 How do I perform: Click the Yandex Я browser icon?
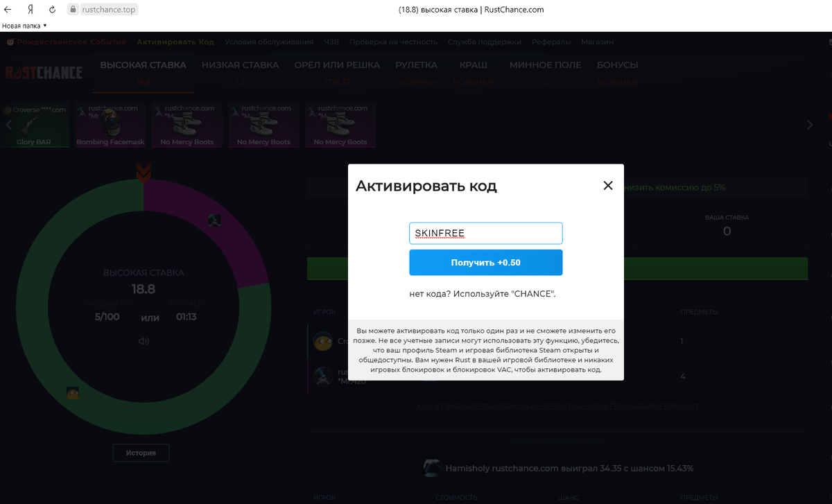(x=31, y=10)
